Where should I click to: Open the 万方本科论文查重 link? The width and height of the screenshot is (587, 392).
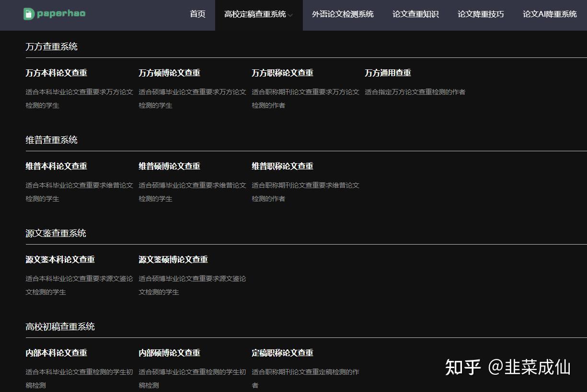57,73
